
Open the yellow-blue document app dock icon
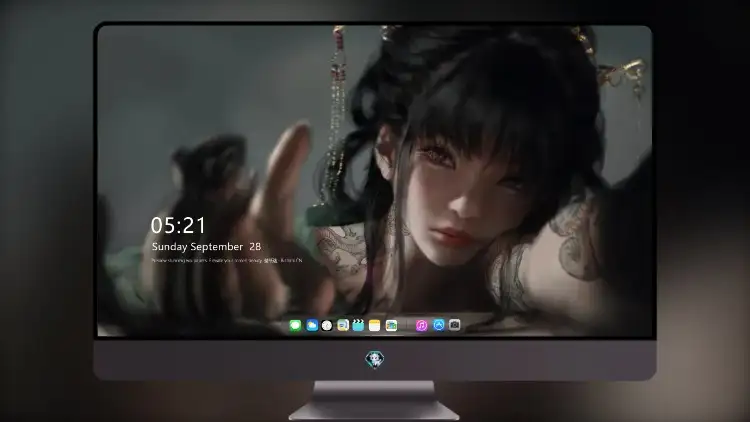342,325
